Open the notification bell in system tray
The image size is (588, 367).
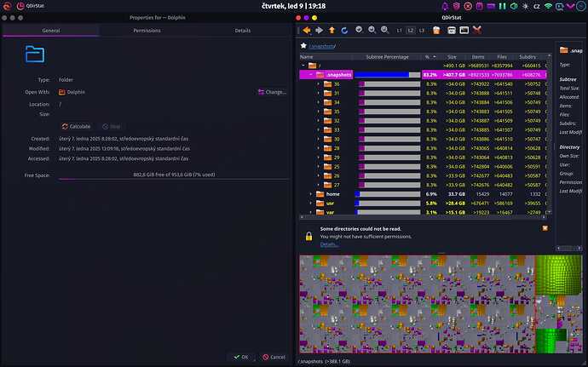(x=445, y=6)
